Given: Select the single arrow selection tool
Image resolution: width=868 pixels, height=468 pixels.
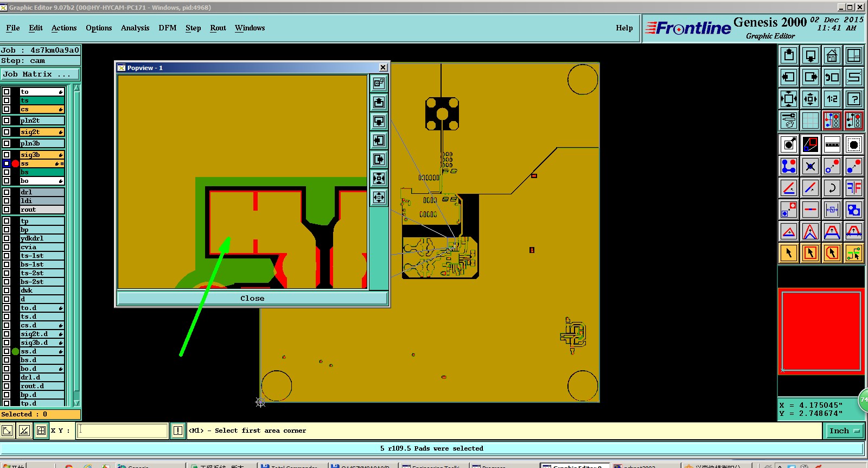Looking at the screenshot, I should 789,253.
